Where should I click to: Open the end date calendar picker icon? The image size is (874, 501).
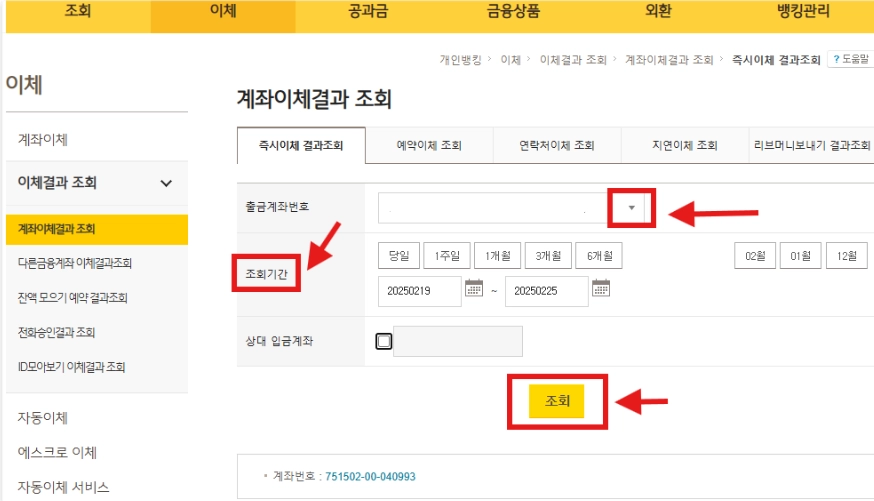pyautogui.click(x=601, y=288)
